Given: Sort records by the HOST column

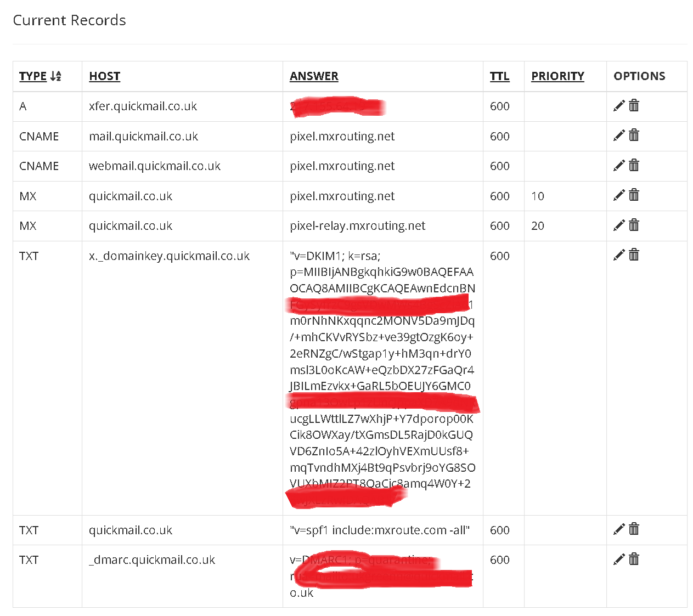Looking at the screenshot, I should tap(104, 76).
